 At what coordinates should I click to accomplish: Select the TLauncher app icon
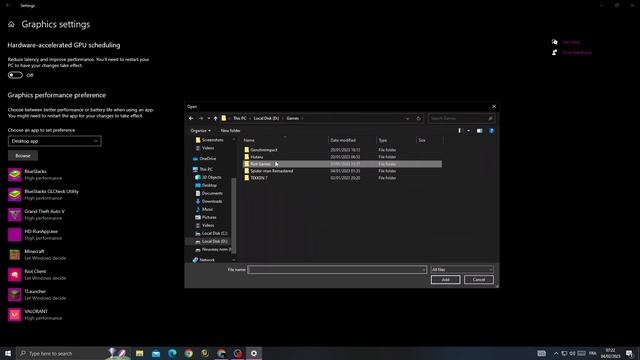click(x=15, y=295)
